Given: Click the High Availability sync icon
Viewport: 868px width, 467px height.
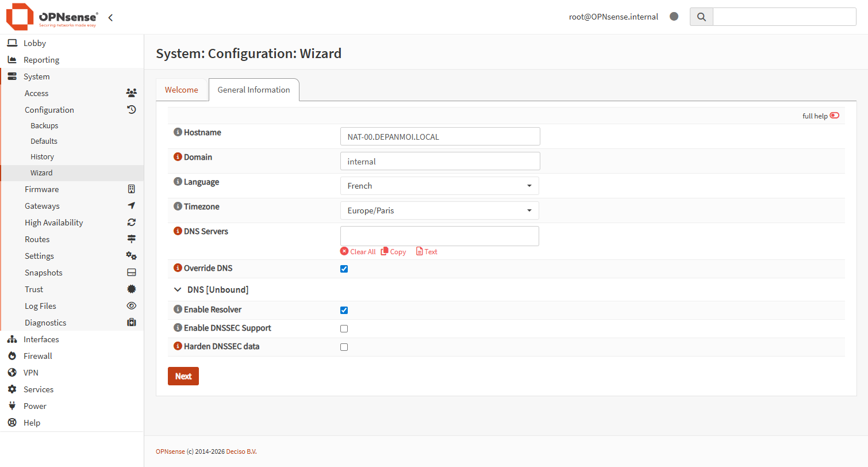Looking at the screenshot, I should 132,223.
